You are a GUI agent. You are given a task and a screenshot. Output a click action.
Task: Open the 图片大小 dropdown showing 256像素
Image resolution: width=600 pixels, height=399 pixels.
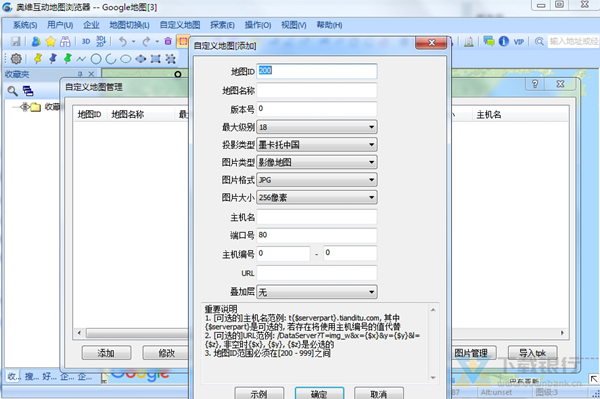tap(317, 197)
